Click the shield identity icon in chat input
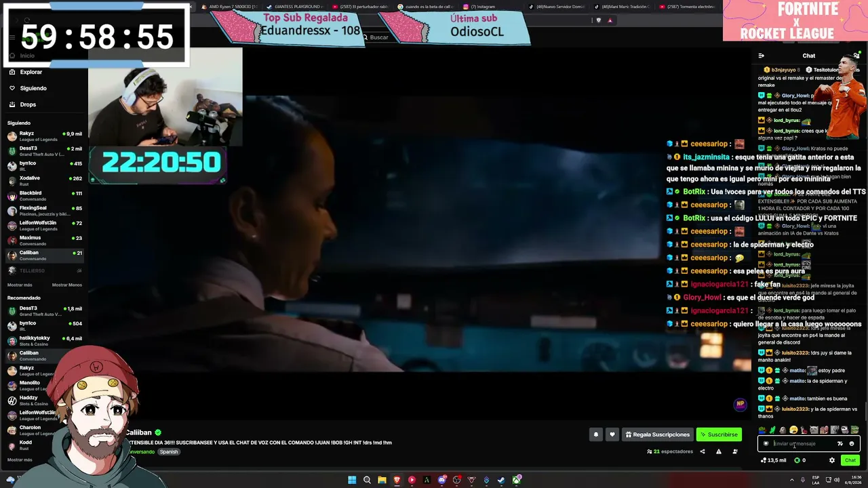This screenshot has width=868, height=488. click(766, 444)
